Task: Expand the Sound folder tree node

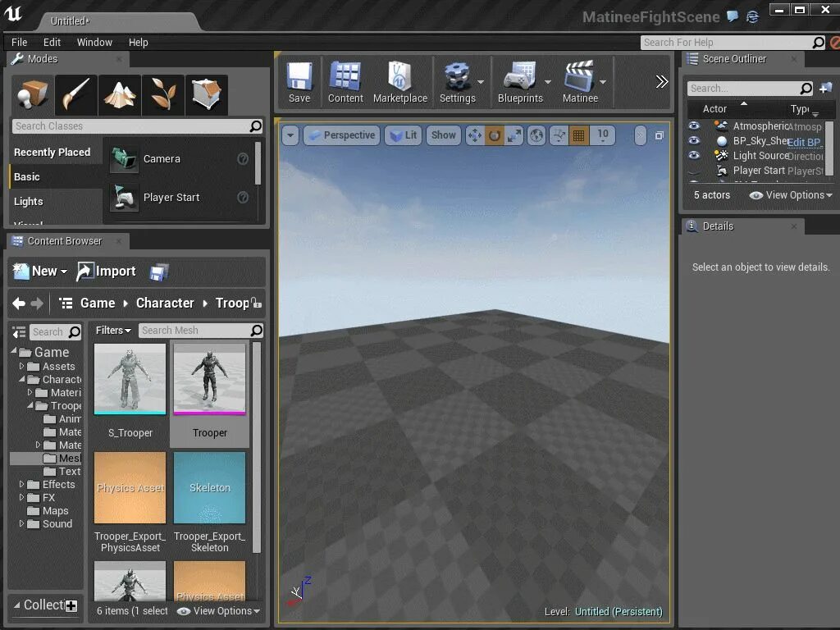Action: 22,524
